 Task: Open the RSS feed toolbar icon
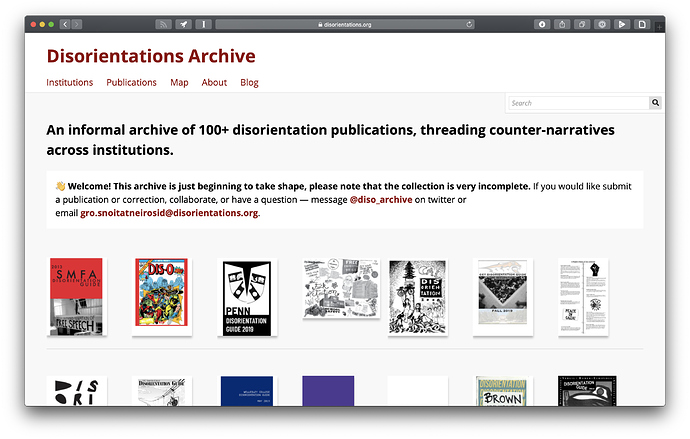[163, 24]
